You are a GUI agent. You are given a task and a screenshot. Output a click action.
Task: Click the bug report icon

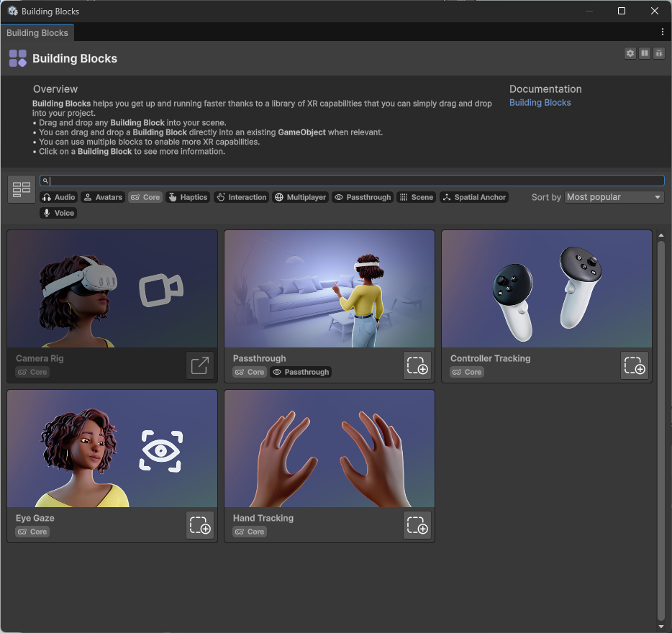point(659,53)
